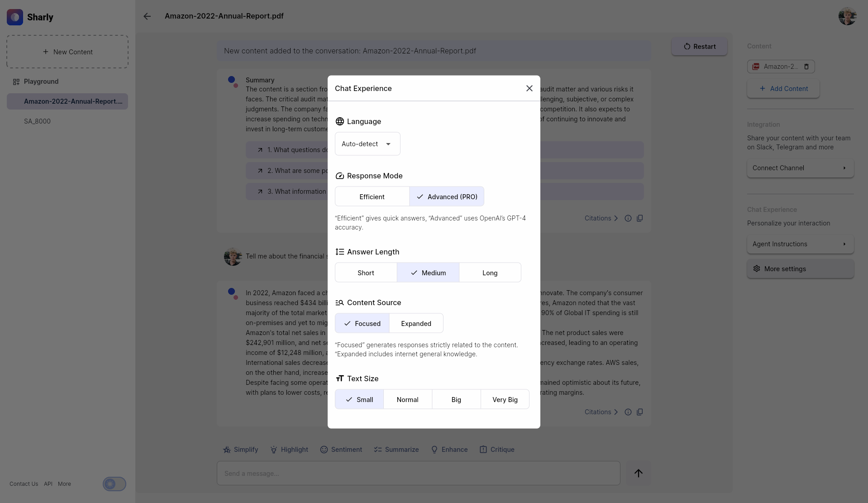The height and width of the screenshot is (503, 868).
Task: Click the Send a message input field
Action: pyautogui.click(x=418, y=473)
